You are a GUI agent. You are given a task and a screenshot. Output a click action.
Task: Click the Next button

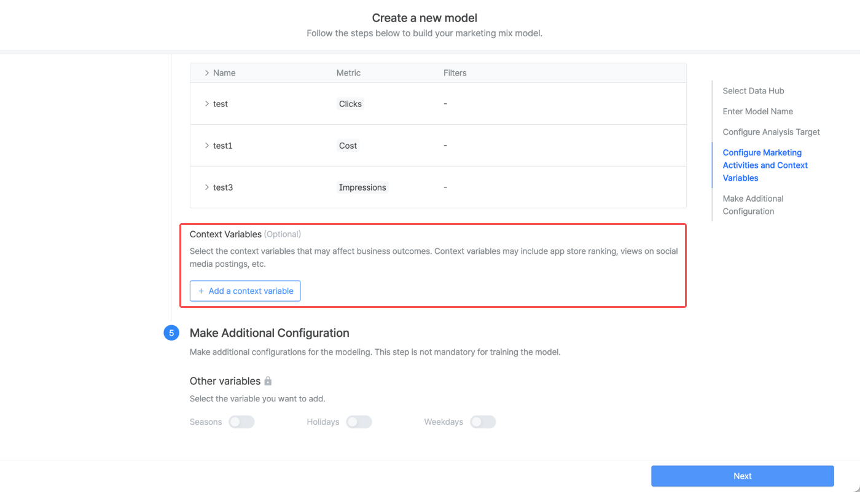point(742,476)
